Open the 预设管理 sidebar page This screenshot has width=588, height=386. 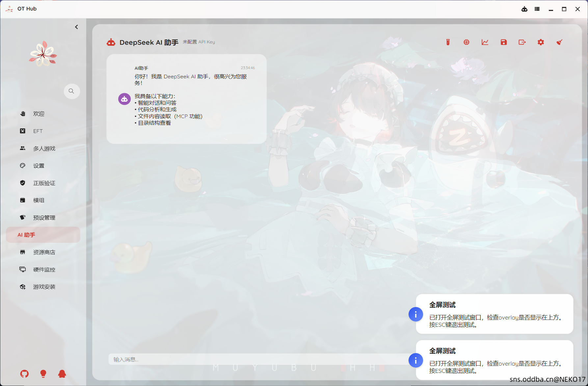[43, 218]
